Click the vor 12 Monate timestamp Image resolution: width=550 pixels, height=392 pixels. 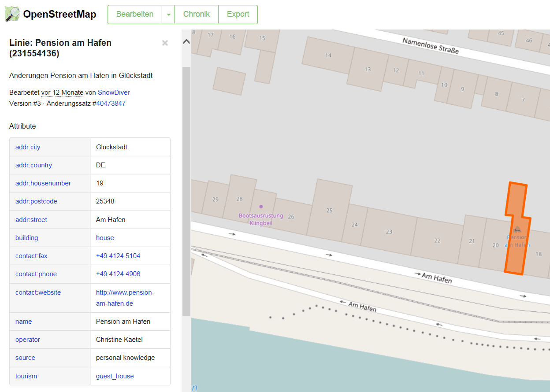pyautogui.click(x=62, y=92)
